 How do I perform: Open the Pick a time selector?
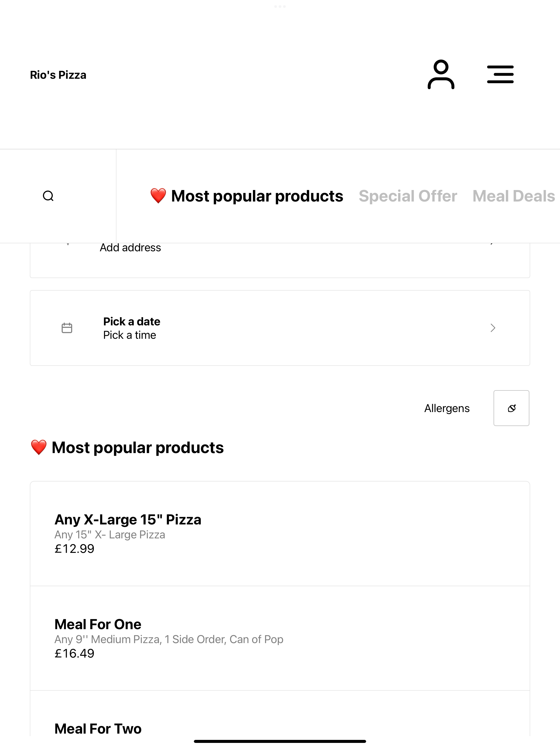click(x=130, y=335)
